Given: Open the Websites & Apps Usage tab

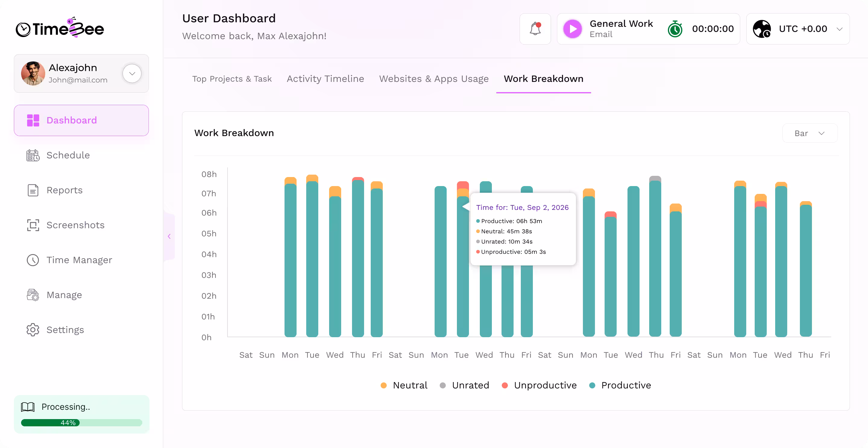Looking at the screenshot, I should tap(434, 79).
